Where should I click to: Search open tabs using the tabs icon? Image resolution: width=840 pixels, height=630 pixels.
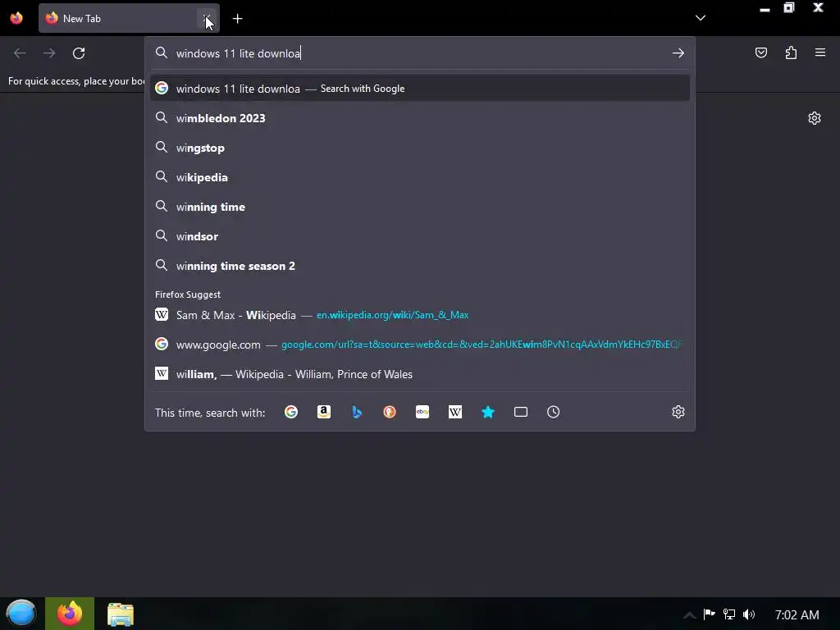coord(521,412)
